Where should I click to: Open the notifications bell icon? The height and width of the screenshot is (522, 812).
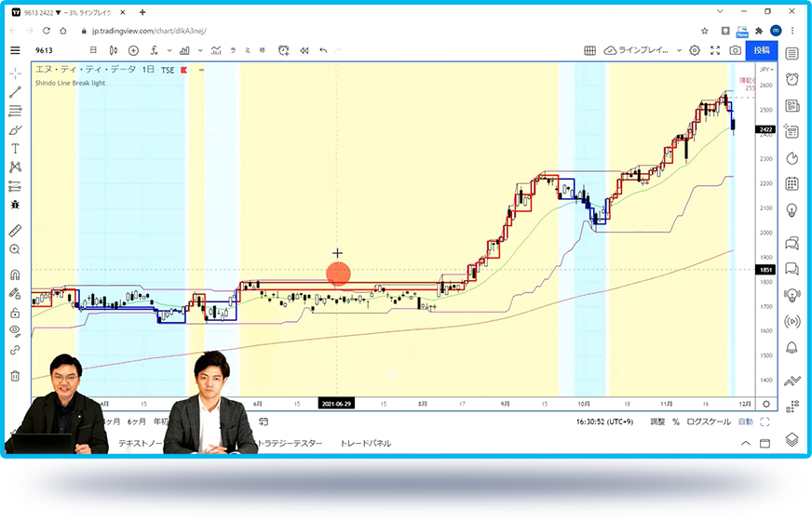coord(792,347)
